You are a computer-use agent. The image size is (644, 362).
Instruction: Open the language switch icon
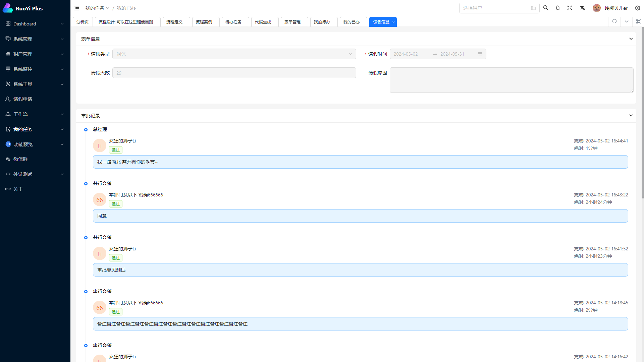pyautogui.click(x=583, y=8)
